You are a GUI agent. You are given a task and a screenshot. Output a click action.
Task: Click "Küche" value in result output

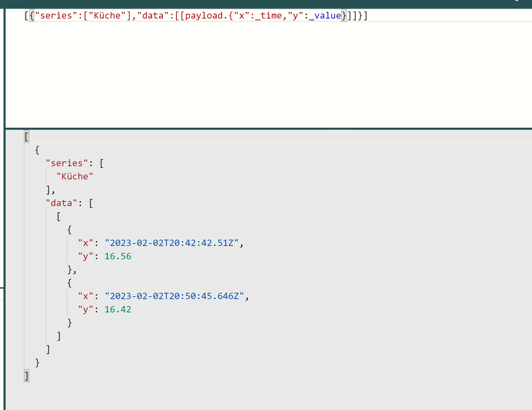(x=75, y=177)
